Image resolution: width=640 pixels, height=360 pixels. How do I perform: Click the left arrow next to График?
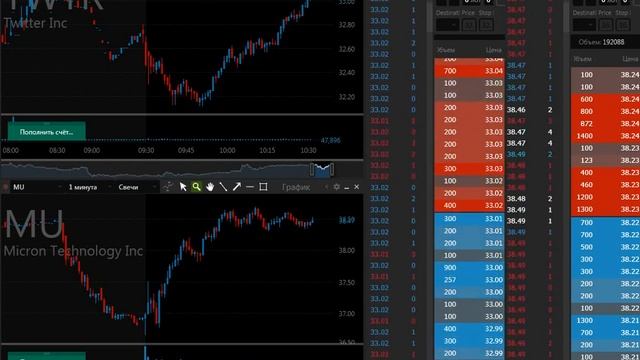(x=326, y=187)
